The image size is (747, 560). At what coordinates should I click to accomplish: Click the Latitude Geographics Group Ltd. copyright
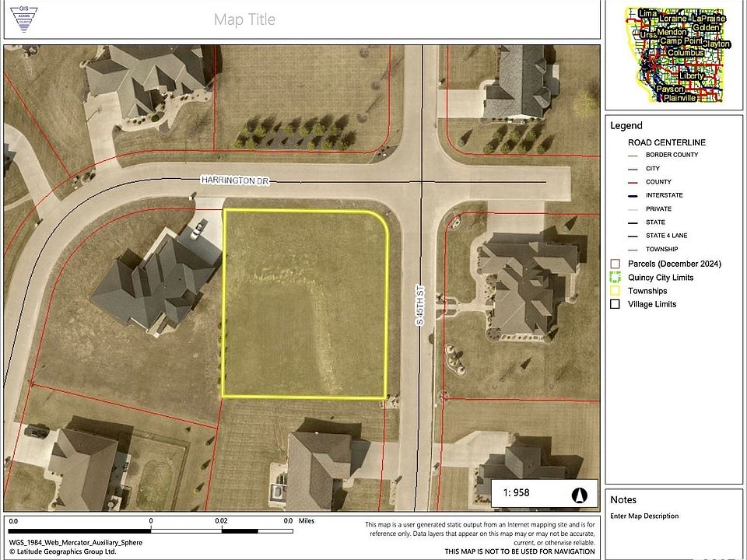click(x=62, y=552)
